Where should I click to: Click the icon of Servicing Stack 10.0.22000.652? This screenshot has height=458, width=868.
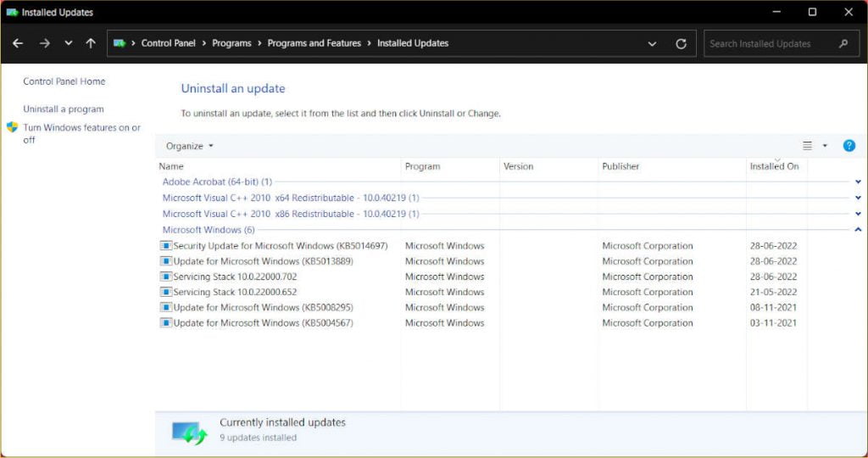[165, 292]
